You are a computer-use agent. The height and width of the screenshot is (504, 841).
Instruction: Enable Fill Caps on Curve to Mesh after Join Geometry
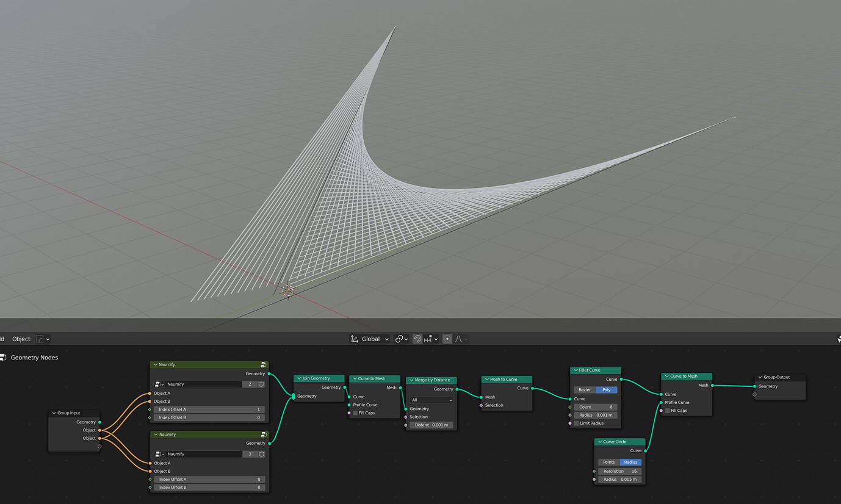coord(356,413)
